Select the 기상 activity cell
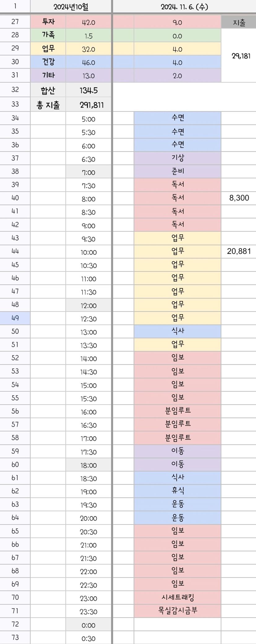Viewport: 256px width, 644px height. click(177, 158)
